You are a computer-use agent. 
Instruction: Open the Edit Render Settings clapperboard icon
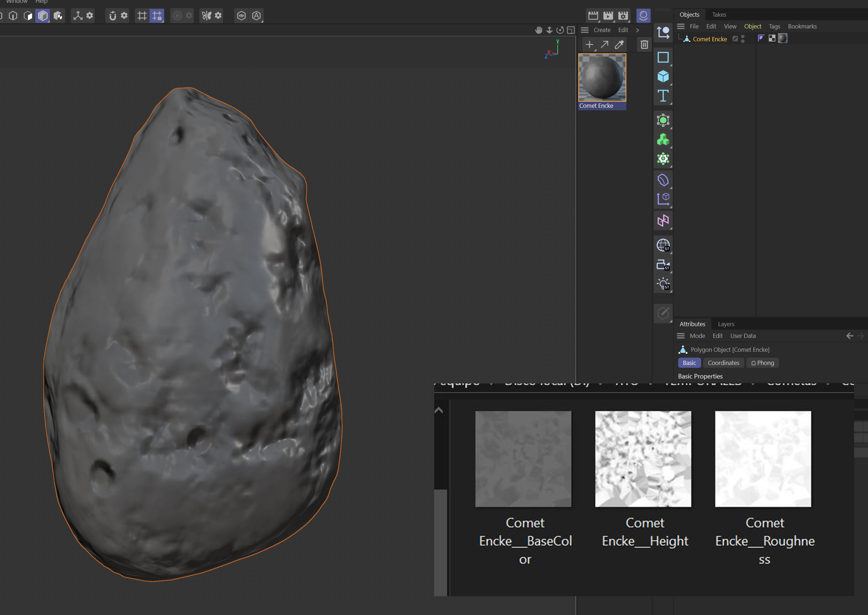click(623, 16)
